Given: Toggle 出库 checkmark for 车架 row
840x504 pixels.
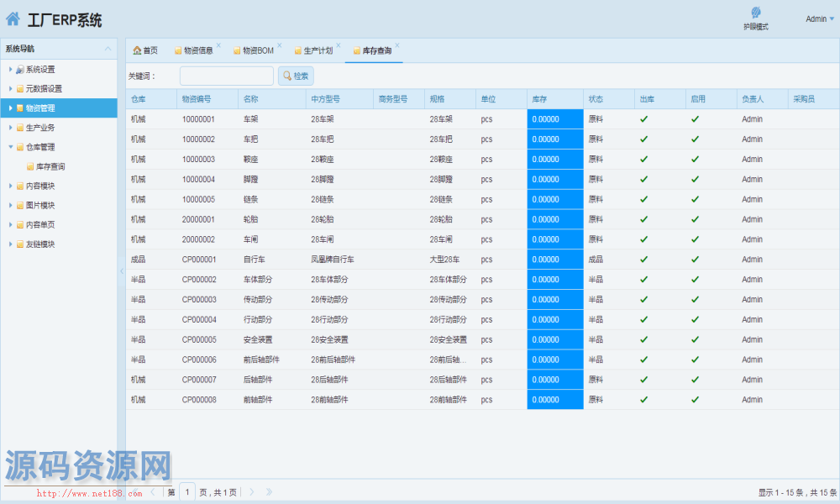Looking at the screenshot, I should (643, 118).
